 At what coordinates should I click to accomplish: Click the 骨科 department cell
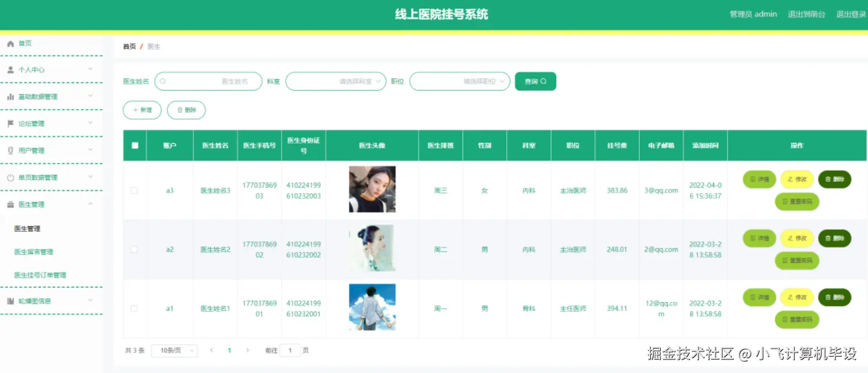pyautogui.click(x=529, y=309)
